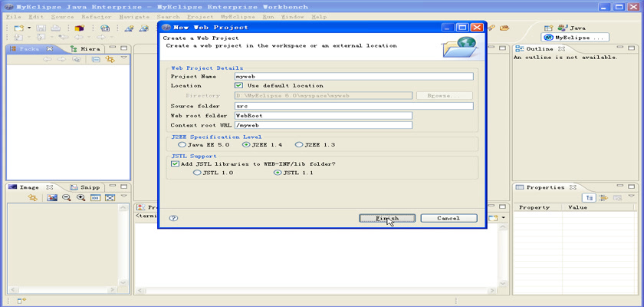This screenshot has width=644, height=307.
Task: Minimize the Package Explorer panel
Action: click(x=113, y=48)
